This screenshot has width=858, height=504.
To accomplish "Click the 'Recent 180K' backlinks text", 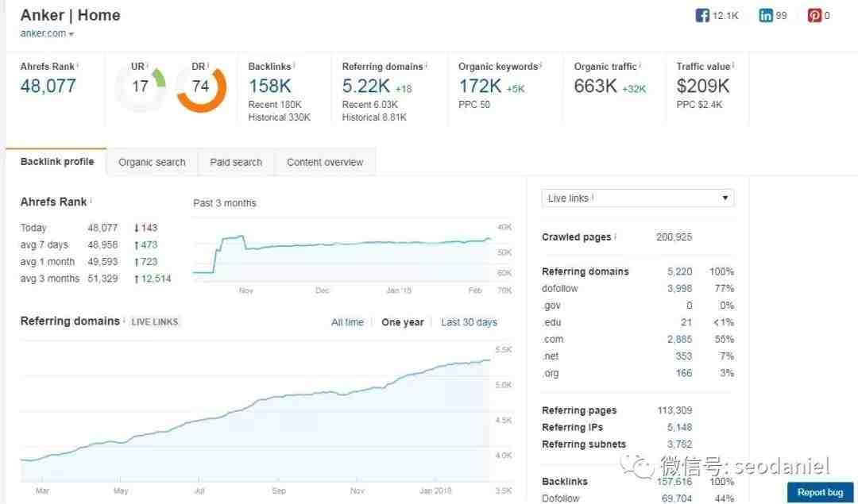I will [x=275, y=105].
